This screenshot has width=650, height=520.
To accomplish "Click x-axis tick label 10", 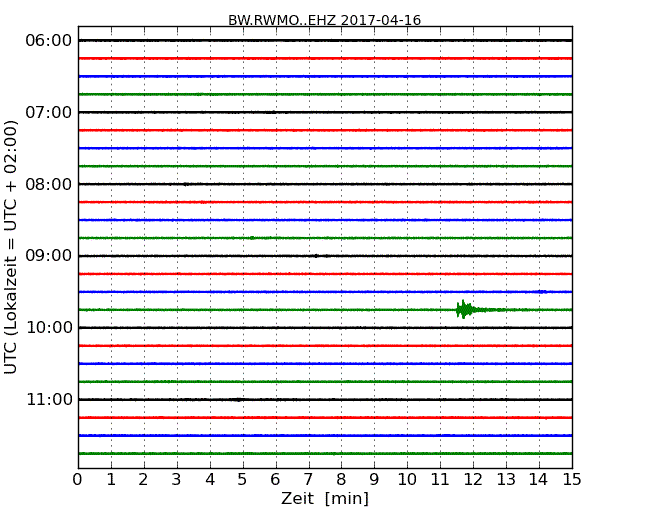I will point(407,480).
